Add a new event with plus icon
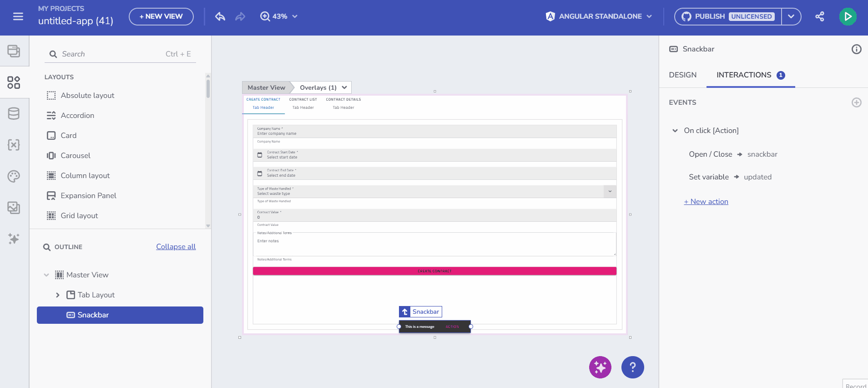This screenshot has height=388, width=868. tap(856, 102)
